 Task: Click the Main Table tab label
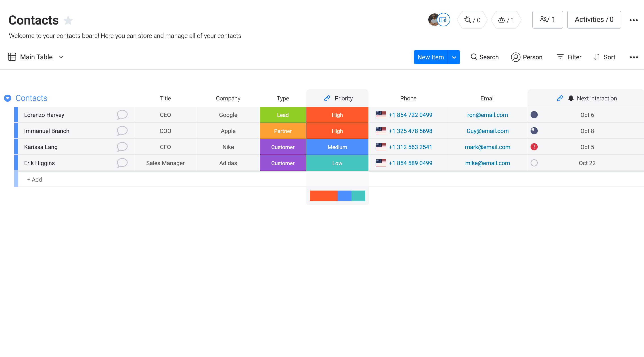pos(36,57)
